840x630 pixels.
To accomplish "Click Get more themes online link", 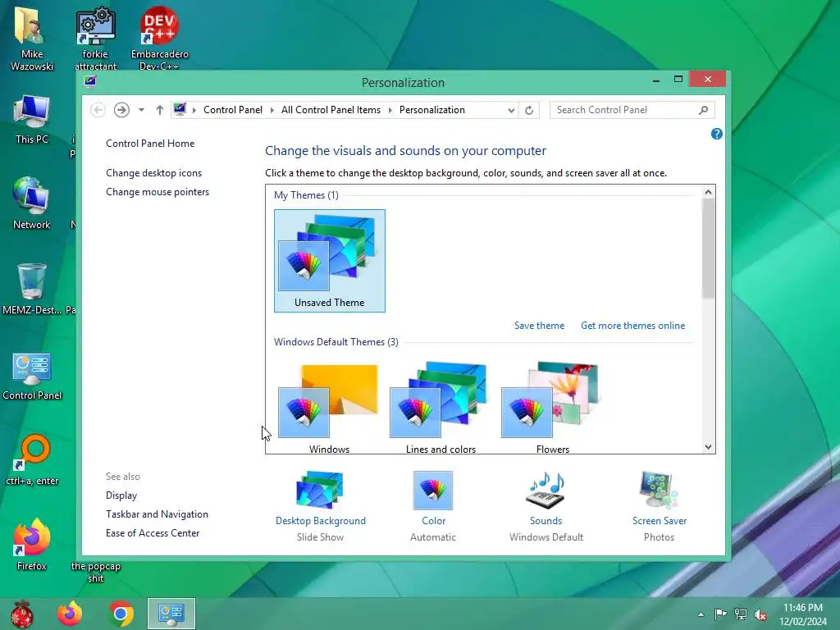I will coord(632,325).
